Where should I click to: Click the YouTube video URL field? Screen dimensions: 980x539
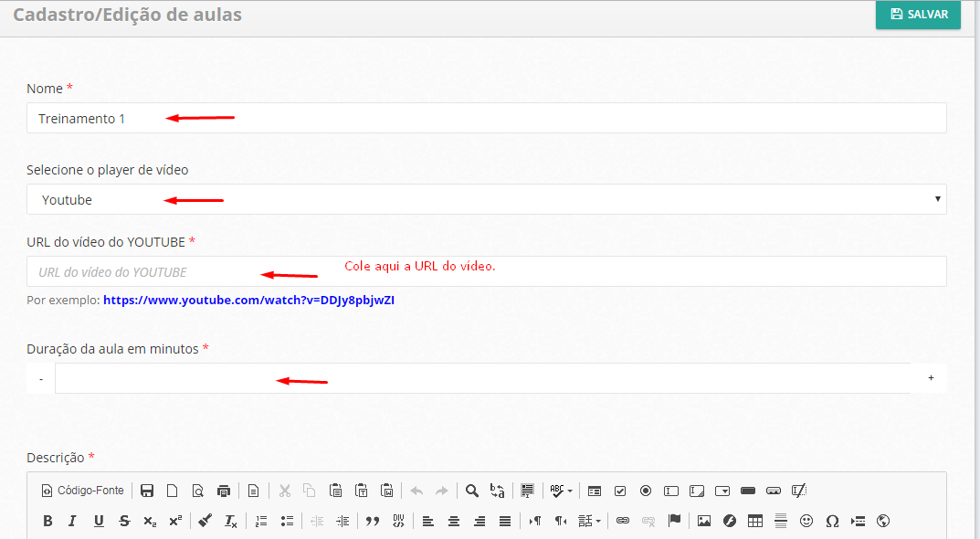486,271
